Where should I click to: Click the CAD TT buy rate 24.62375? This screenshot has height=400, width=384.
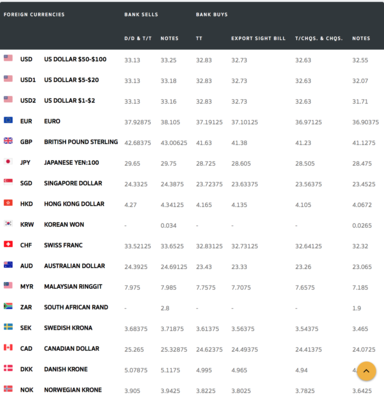click(x=209, y=350)
